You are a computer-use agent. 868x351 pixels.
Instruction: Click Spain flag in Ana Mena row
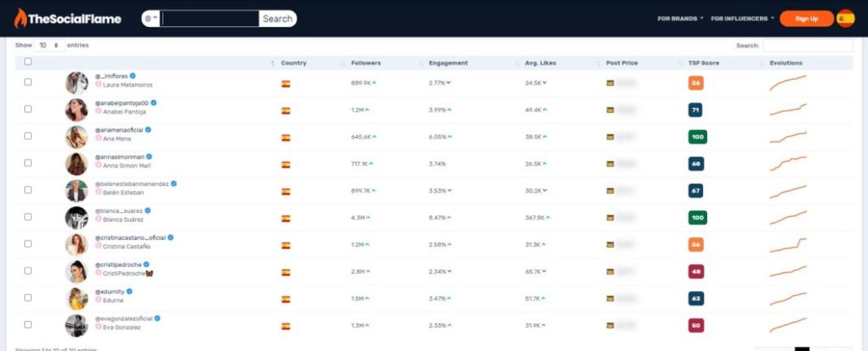point(285,138)
